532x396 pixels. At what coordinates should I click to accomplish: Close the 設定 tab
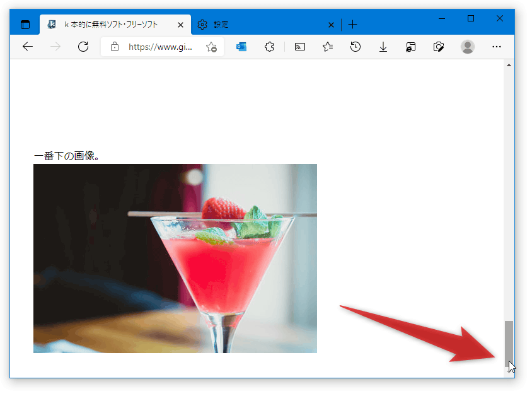point(331,25)
